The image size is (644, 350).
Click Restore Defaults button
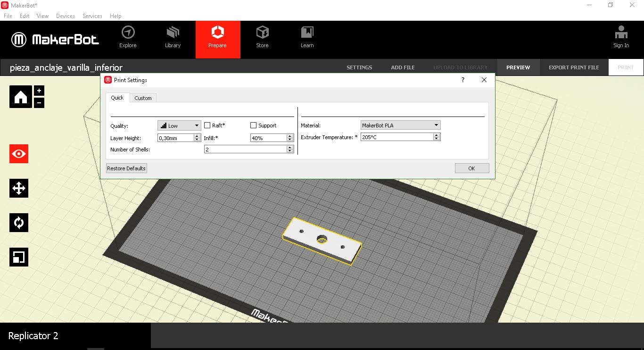[126, 168]
